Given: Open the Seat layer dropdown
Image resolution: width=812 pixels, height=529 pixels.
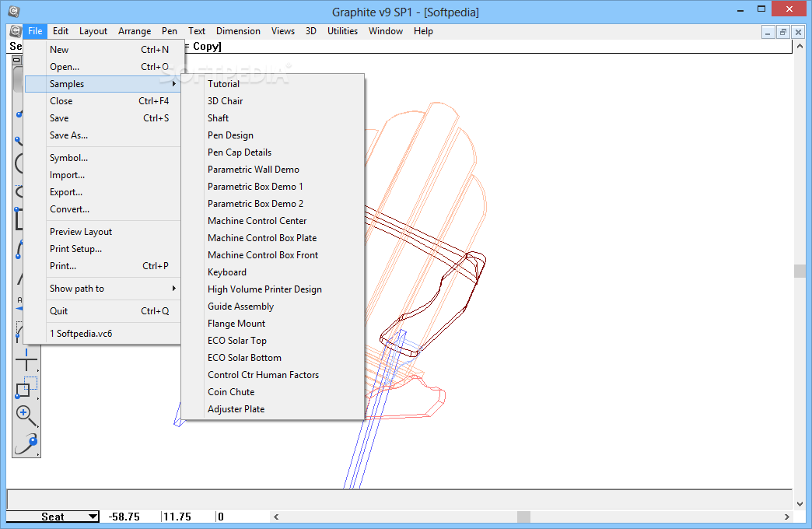Looking at the screenshot, I should [52, 517].
